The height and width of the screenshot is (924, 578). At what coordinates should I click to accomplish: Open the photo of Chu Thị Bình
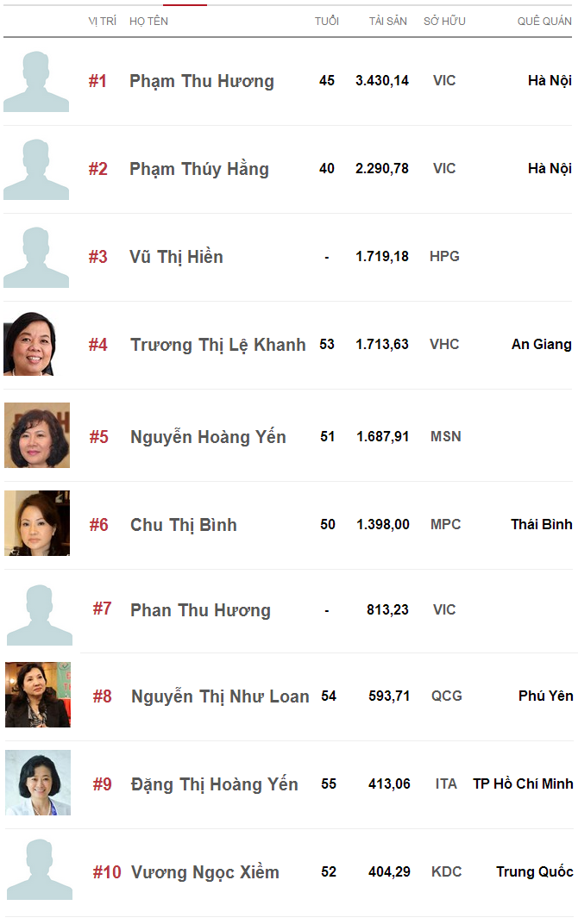pos(37,523)
